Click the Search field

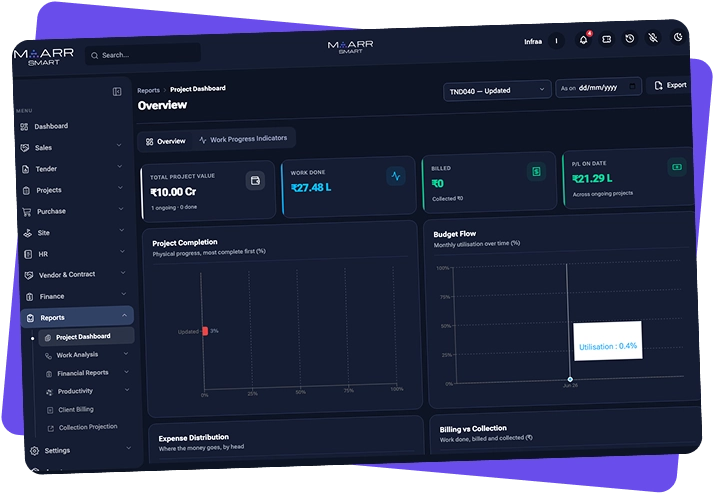click(x=143, y=54)
